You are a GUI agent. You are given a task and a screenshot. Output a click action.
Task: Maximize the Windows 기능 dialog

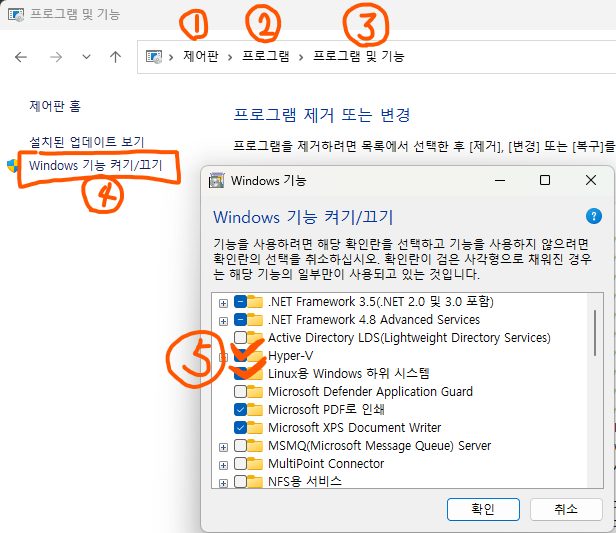(545, 180)
